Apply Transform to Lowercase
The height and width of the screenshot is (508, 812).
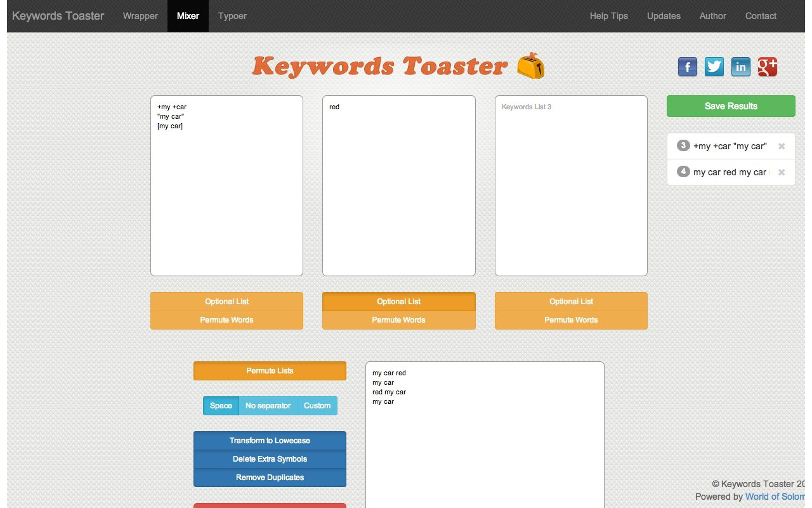click(x=269, y=440)
